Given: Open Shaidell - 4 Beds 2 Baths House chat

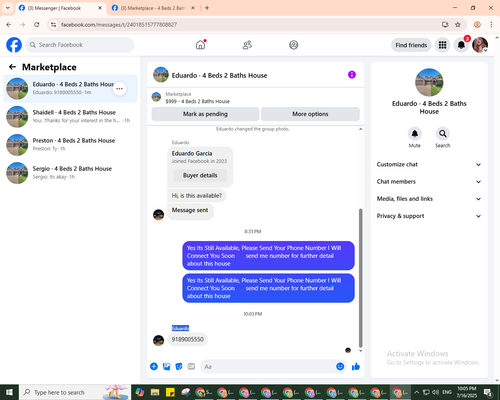Looking at the screenshot, I should [x=70, y=116].
